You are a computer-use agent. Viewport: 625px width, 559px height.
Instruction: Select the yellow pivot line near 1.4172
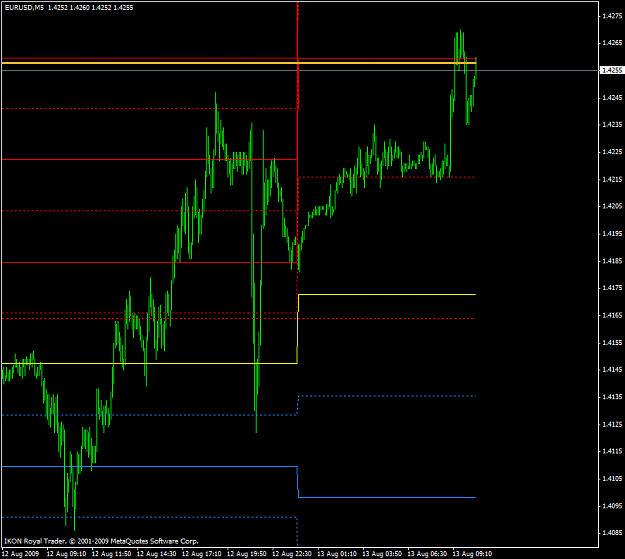click(387, 294)
